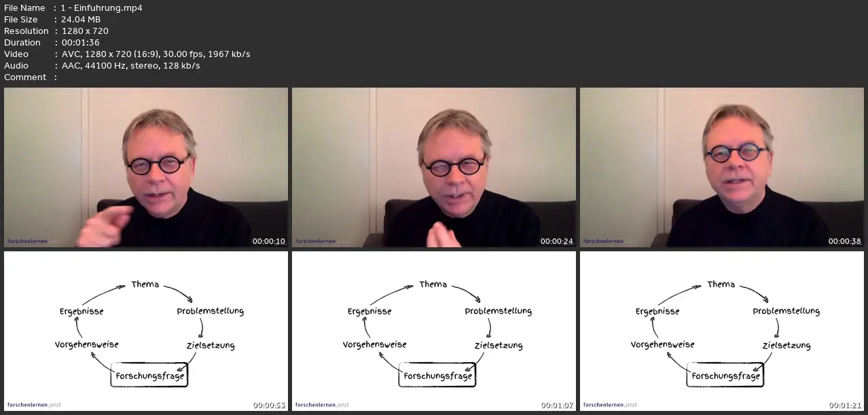This screenshot has height=415, width=868.
Task: Click the file size value 24.04 MB
Action: click(x=81, y=19)
